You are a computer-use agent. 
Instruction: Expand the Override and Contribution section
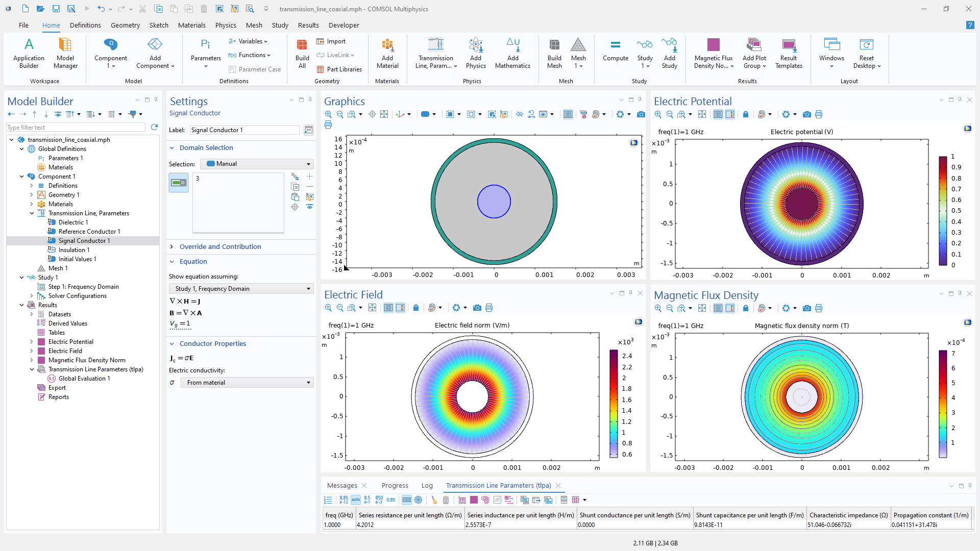pyautogui.click(x=220, y=246)
